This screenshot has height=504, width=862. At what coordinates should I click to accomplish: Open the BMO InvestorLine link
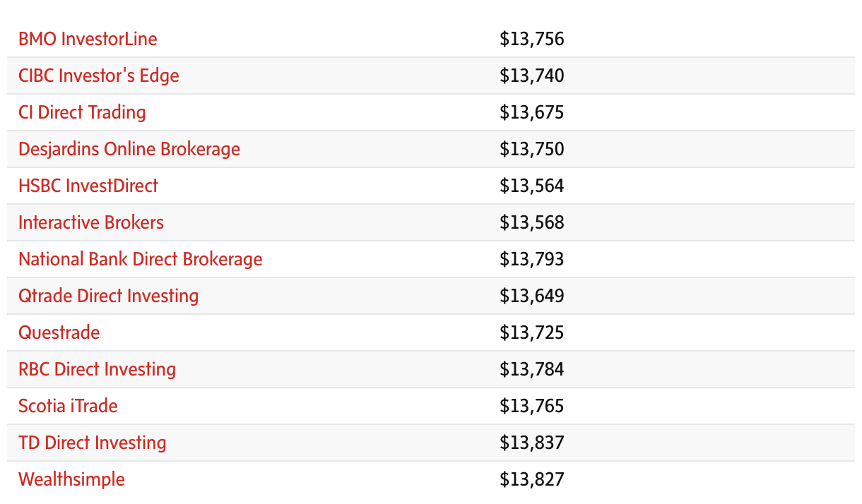point(88,39)
